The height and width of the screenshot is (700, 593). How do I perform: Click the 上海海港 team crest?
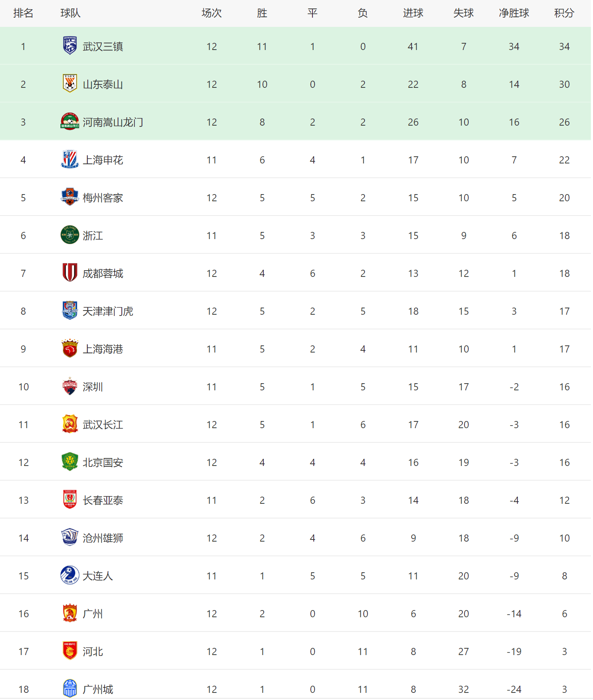pyautogui.click(x=70, y=348)
